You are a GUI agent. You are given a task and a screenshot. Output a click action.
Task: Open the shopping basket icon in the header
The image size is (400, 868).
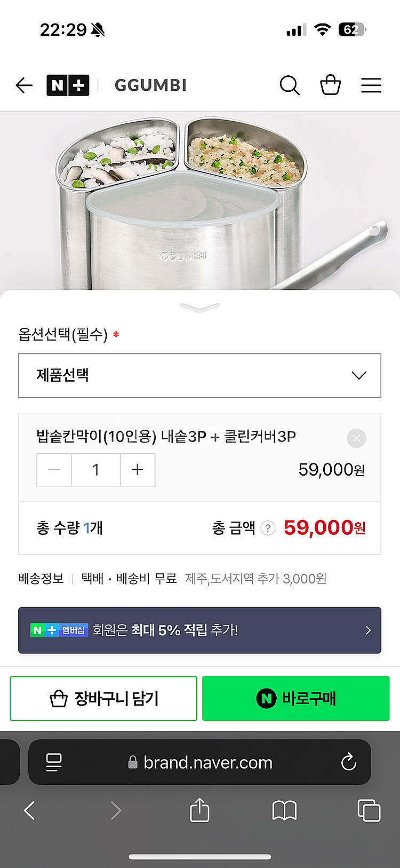330,85
